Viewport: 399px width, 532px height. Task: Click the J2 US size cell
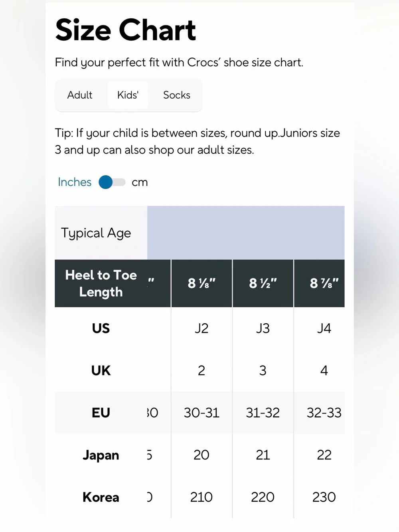(x=201, y=328)
